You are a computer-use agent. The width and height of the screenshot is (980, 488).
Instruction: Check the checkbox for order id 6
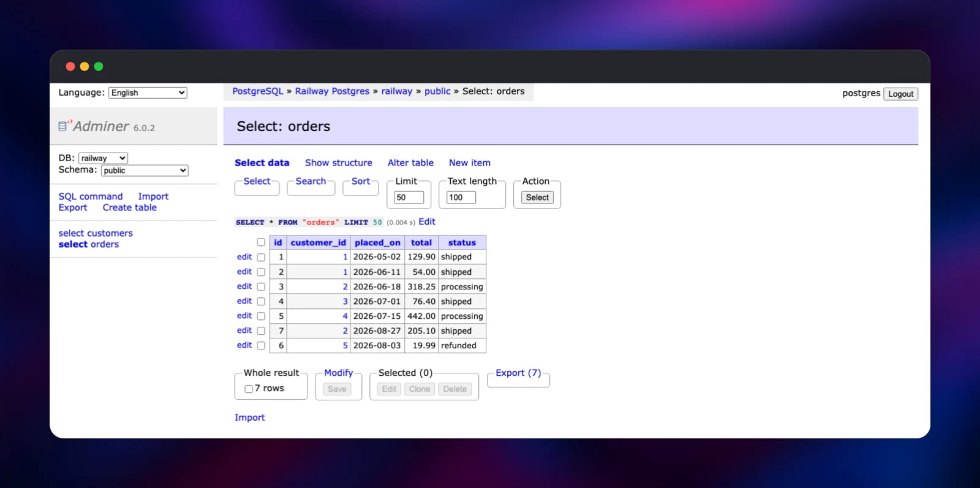261,346
